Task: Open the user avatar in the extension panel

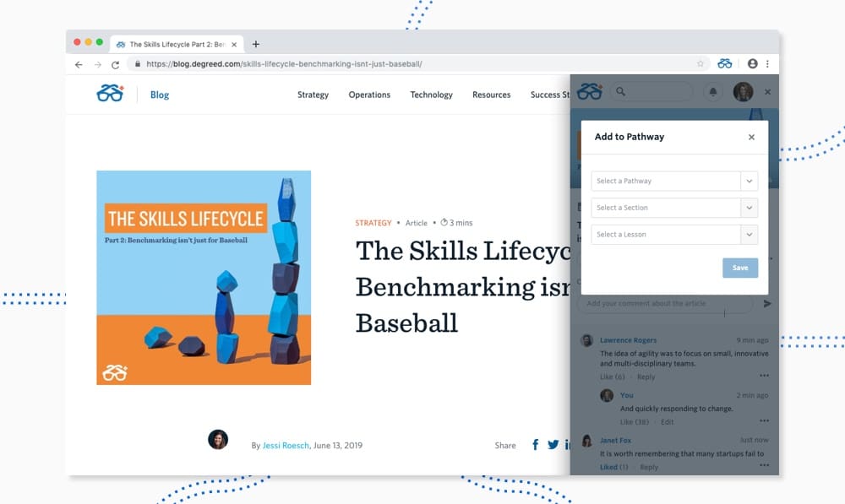Action: click(743, 92)
